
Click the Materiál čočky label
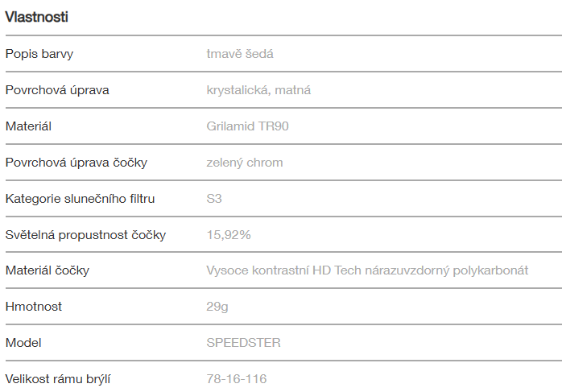point(48,270)
